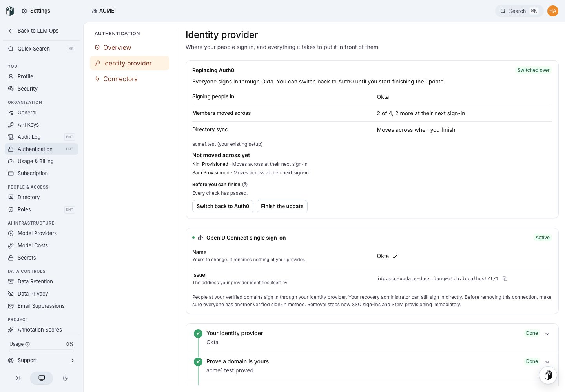The width and height of the screenshot is (565, 392).
Task: Click '2 of 4, 2 more at their next sign-in'
Action: pos(421,113)
